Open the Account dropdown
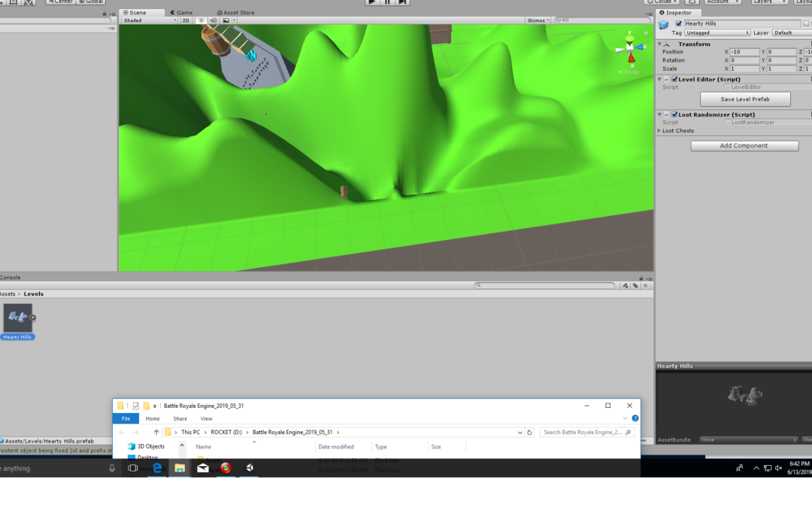 point(723,2)
